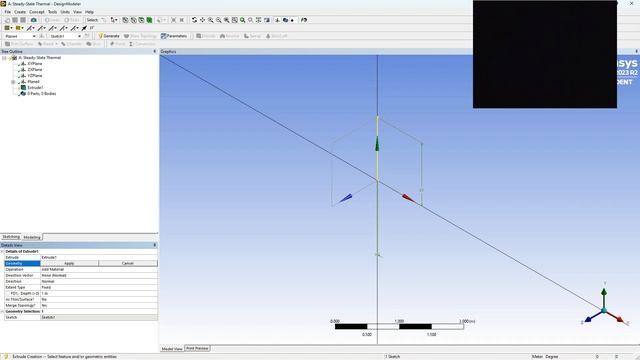Select the Box Zoom icon
The width and height of the screenshot is (640, 360).
pyautogui.click(x=219, y=20)
